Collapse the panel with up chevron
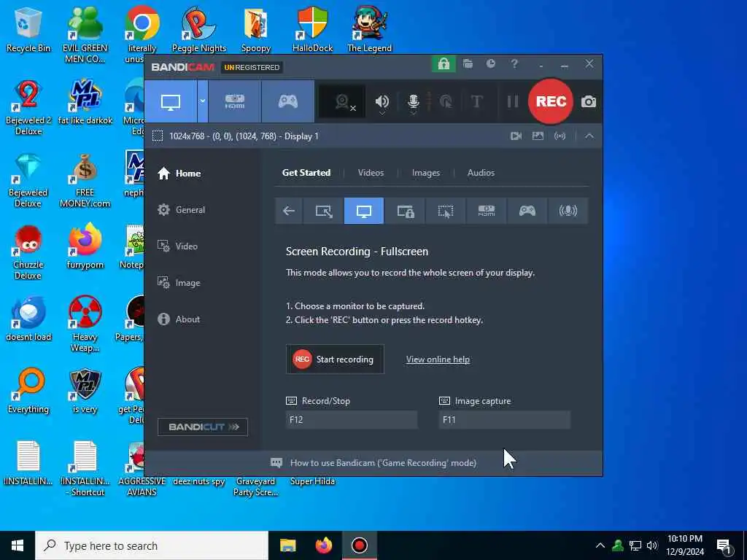Image resolution: width=747 pixels, height=560 pixels. [589, 136]
